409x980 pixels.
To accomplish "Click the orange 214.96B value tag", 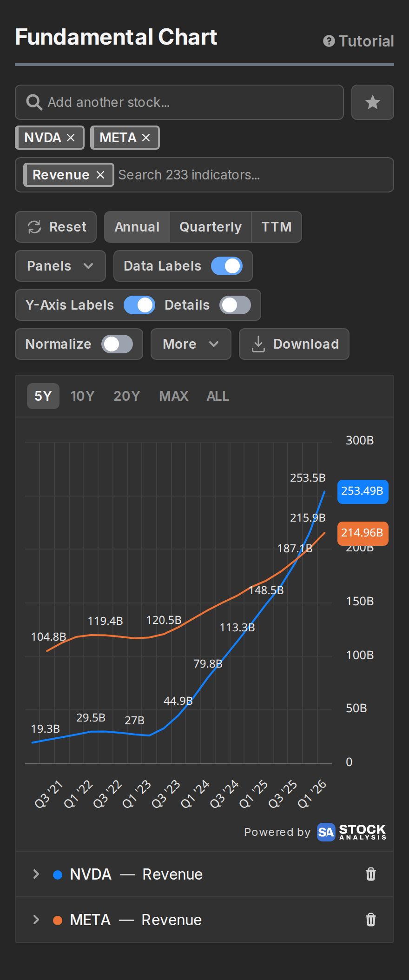I will click(363, 533).
